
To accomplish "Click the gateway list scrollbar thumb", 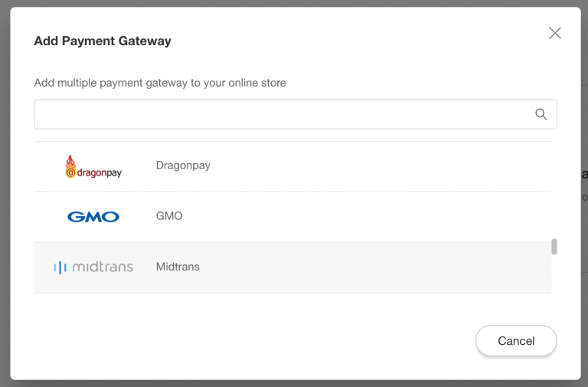I will pyautogui.click(x=554, y=247).
